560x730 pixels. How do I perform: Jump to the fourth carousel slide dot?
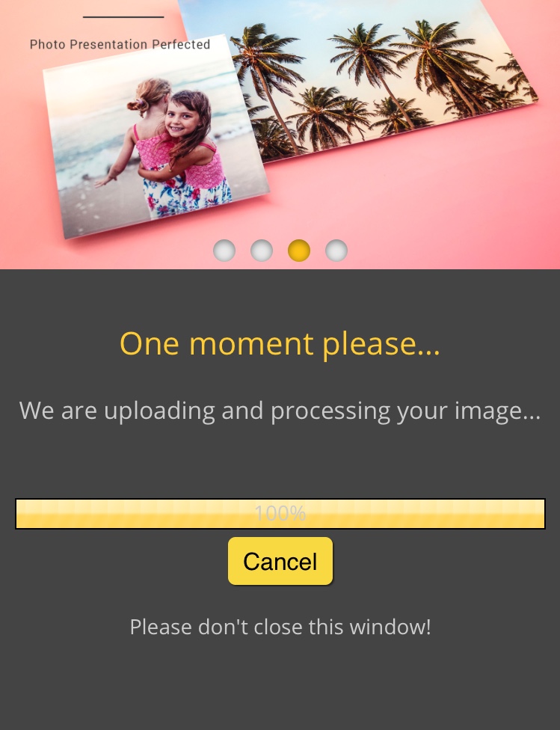point(336,251)
